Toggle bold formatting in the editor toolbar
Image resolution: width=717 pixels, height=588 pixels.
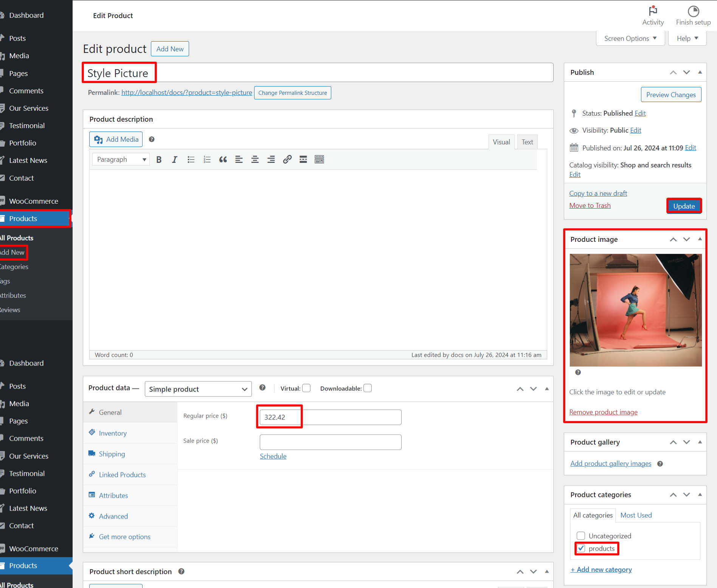tap(159, 159)
